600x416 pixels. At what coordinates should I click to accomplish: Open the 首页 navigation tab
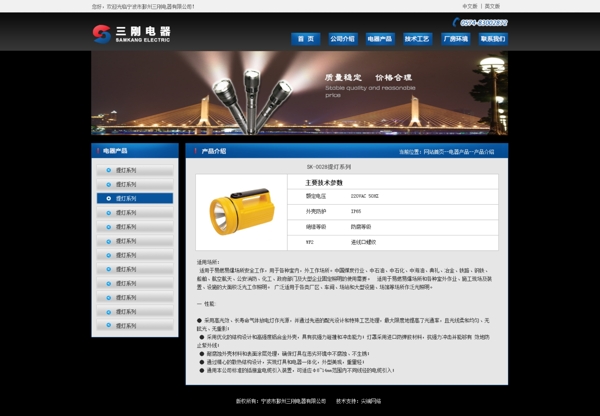306,39
